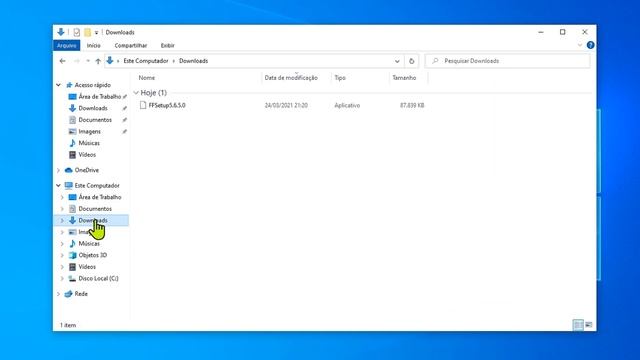Switch to details view layout icon
Viewport: 640px width, 360px height.
click(x=578, y=325)
